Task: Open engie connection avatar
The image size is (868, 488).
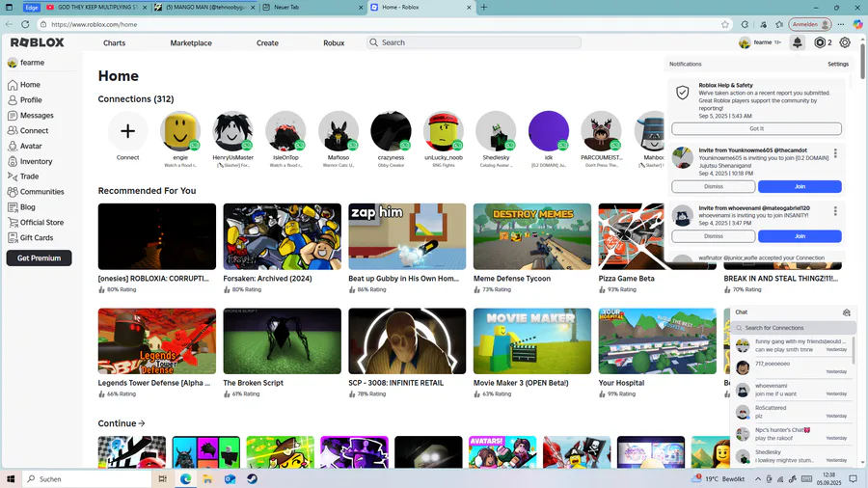Action: pyautogui.click(x=180, y=131)
